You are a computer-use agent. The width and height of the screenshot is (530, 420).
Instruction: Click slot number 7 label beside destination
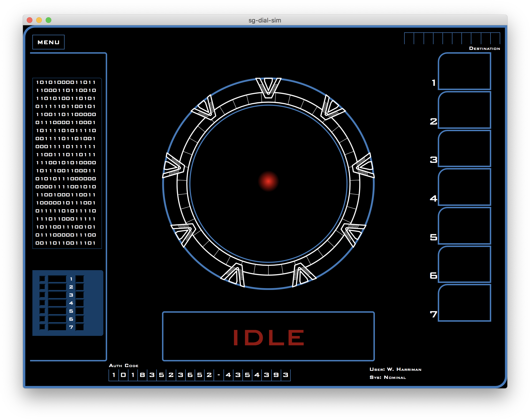click(434, 314)
